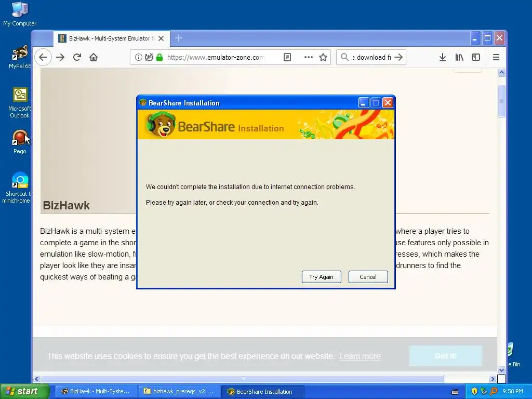Click the browser search box

coord(371,57)
